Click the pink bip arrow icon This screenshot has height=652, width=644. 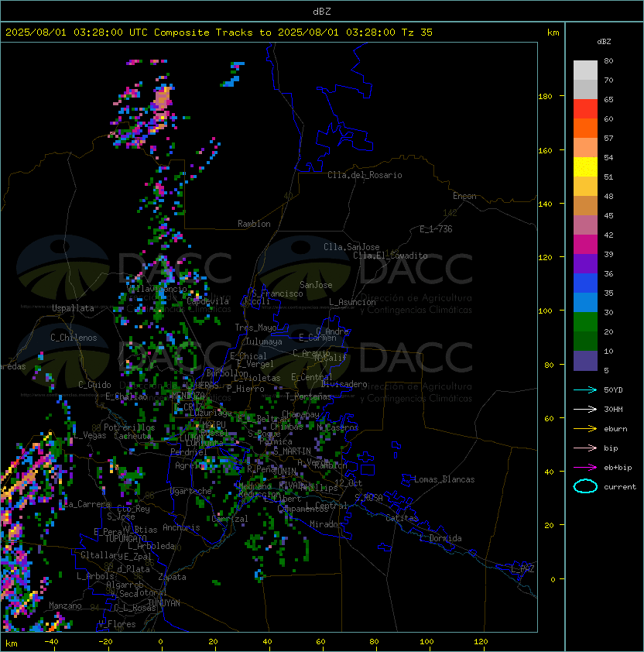coord(585,448)
